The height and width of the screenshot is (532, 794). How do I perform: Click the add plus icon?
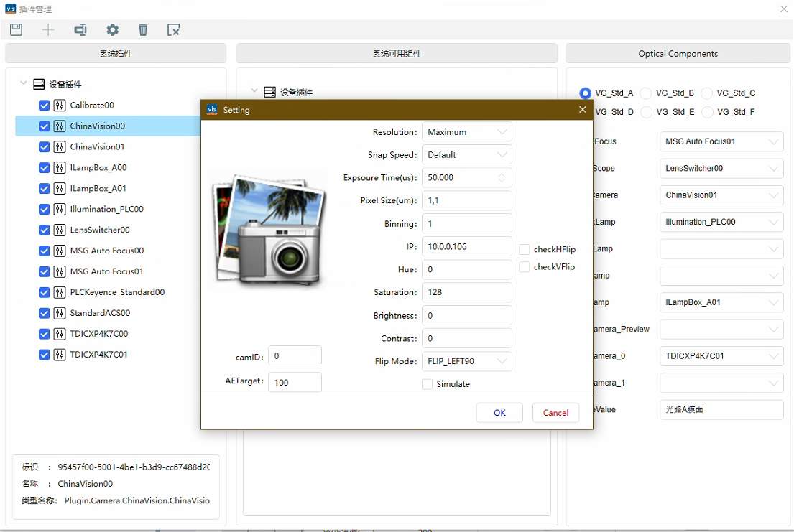48,30
